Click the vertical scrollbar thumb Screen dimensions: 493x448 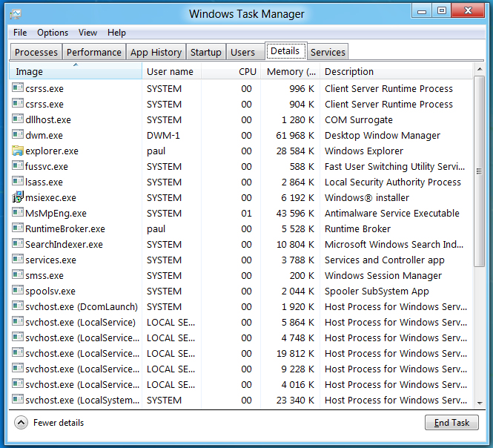coord(480,171)
